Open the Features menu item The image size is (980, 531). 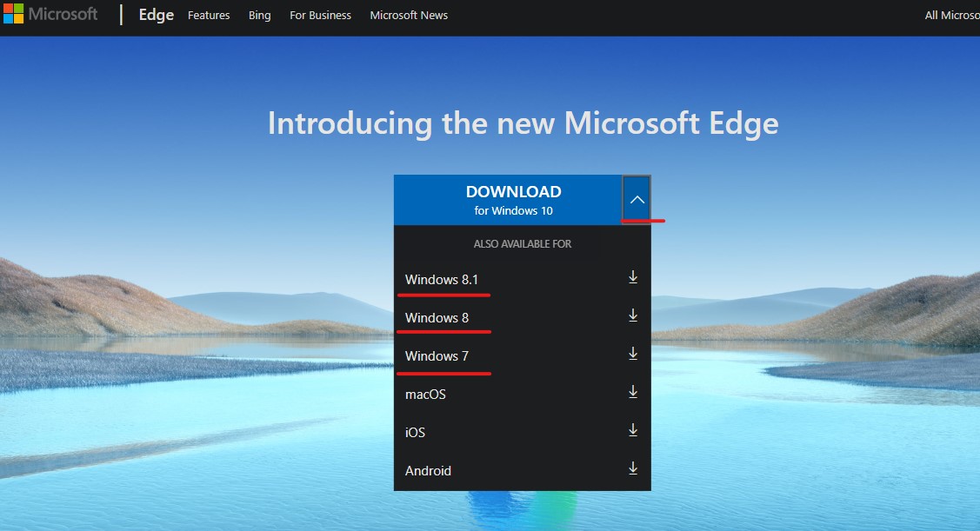pos(209,15)
